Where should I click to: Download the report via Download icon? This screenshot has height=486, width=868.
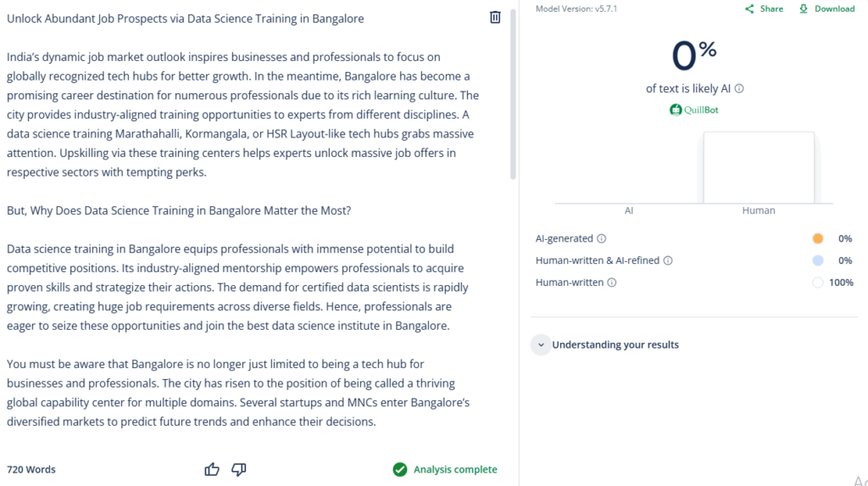(x=803, y=9)
